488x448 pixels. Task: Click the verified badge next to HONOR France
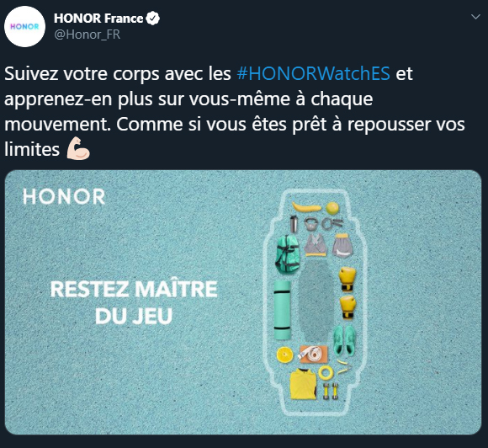pos(152,19)
